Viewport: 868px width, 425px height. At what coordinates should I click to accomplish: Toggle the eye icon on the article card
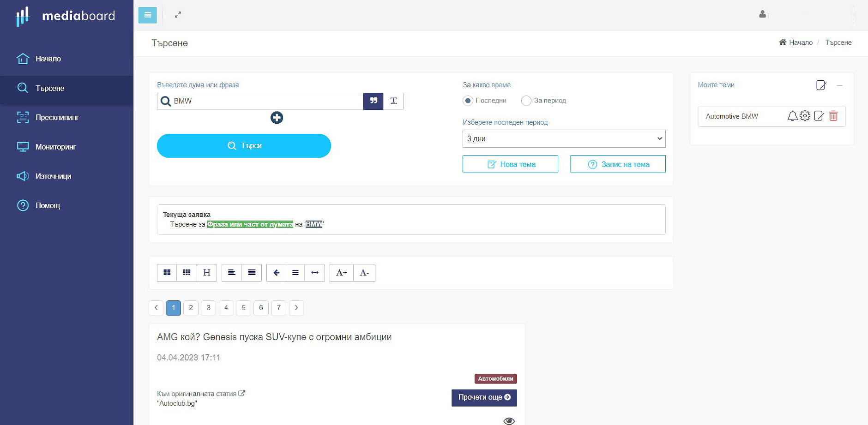pos(509,421)
